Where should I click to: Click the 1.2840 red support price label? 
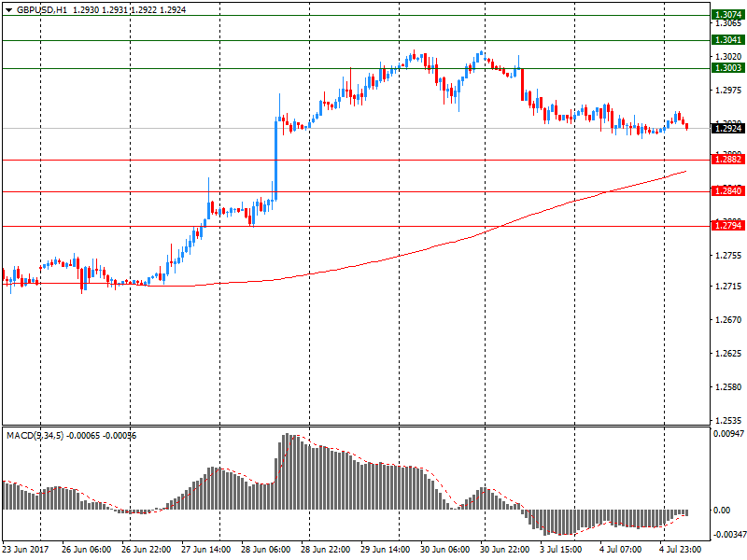(728, 191)
